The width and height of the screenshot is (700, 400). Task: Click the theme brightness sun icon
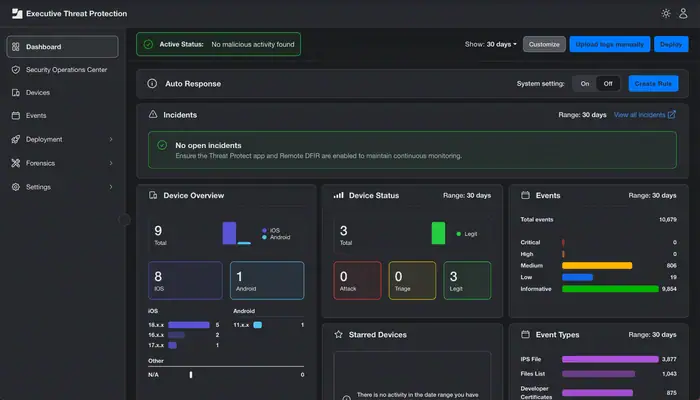pos(667,14)
